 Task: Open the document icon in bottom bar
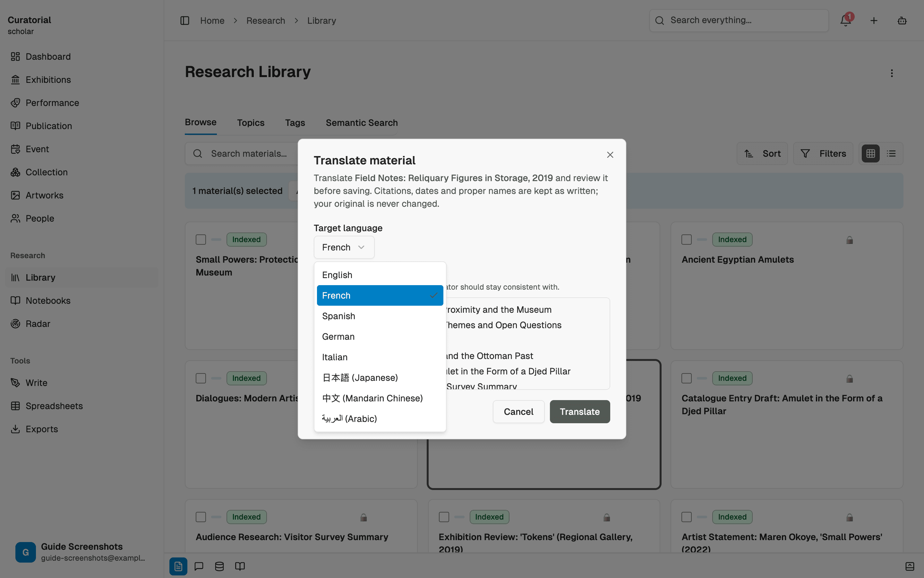pyautogui.click(x=178, y=566)
